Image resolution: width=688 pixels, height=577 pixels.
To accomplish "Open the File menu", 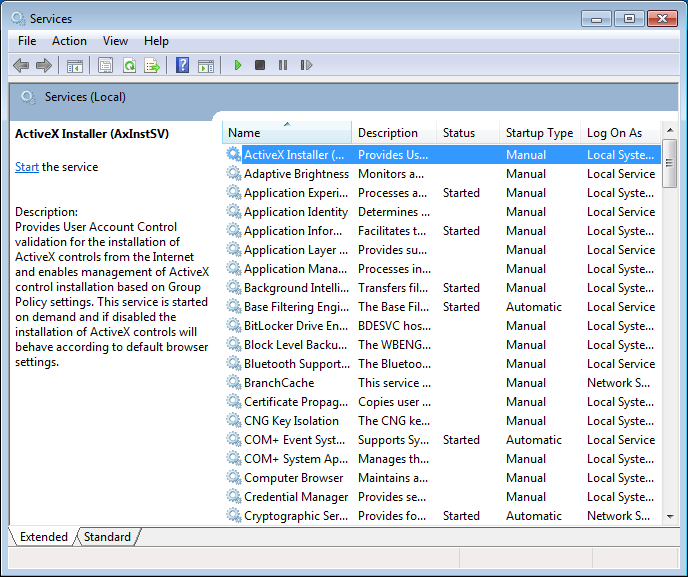I will (27, 41).
